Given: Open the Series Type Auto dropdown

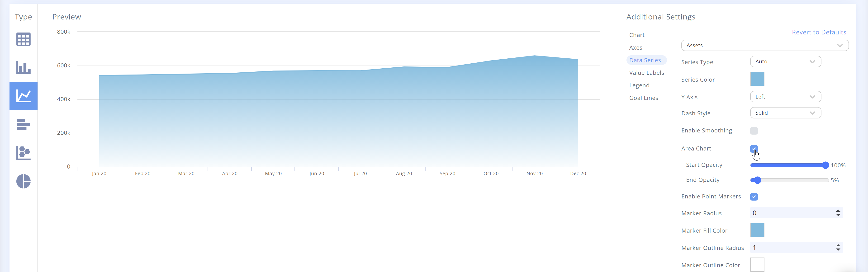Looking at the screenshot, I should click(x=785, y=62).
